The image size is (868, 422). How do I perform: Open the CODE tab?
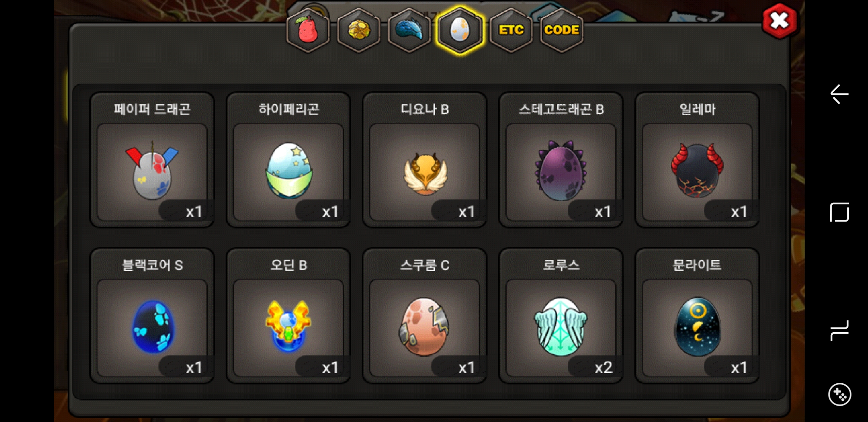pos(561,30)
